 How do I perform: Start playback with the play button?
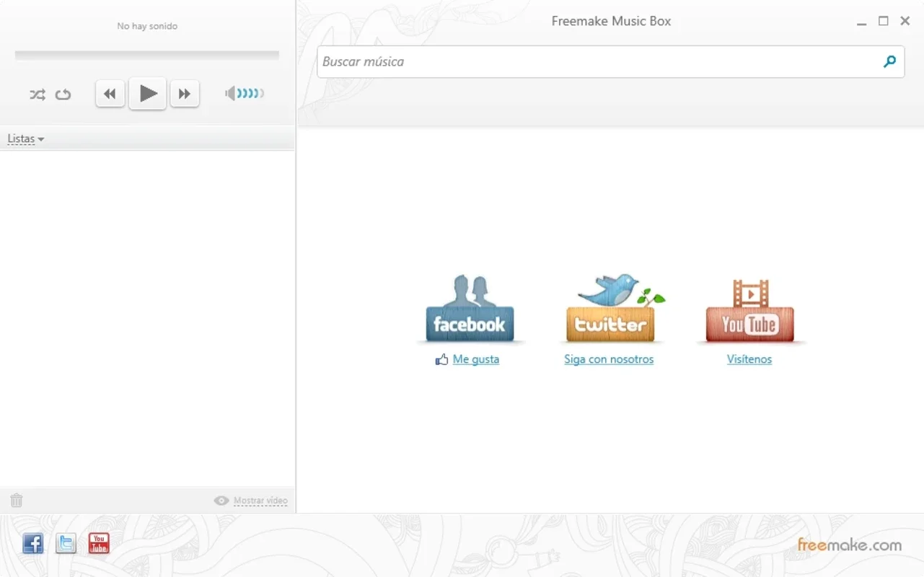pyautogui.click(x=148, y=94)
